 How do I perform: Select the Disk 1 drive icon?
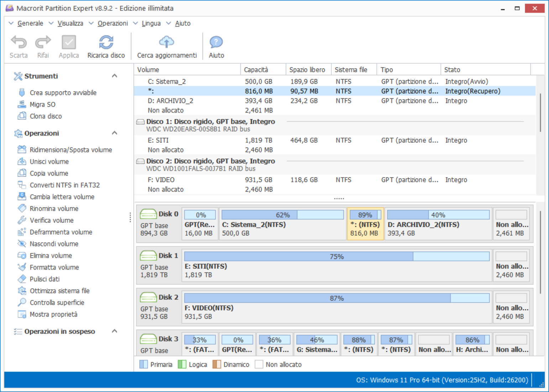(x=148, y=256)
